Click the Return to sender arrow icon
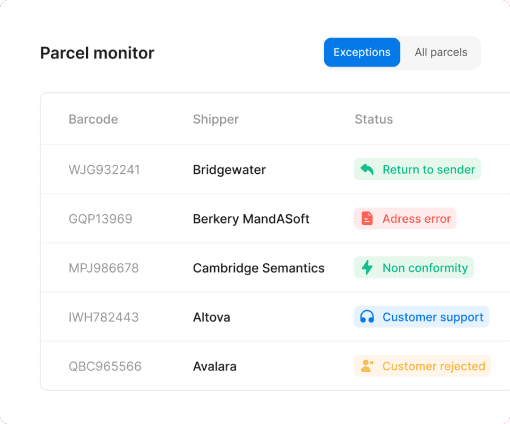Screen dimensions: 510x424 pyautogui.click(x=367, y=169)
